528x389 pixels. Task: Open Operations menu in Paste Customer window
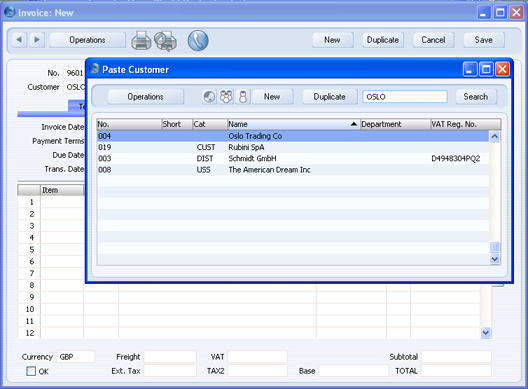point(145,97)
